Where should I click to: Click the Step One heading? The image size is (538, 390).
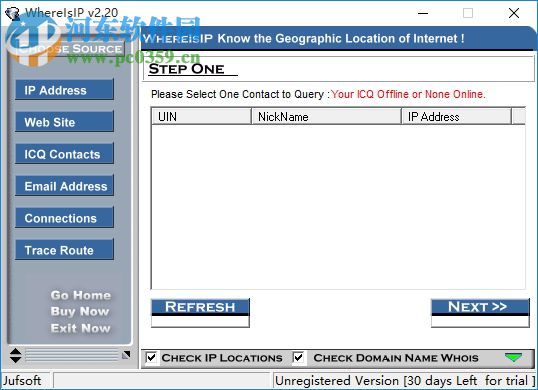[x=187, y=69]
